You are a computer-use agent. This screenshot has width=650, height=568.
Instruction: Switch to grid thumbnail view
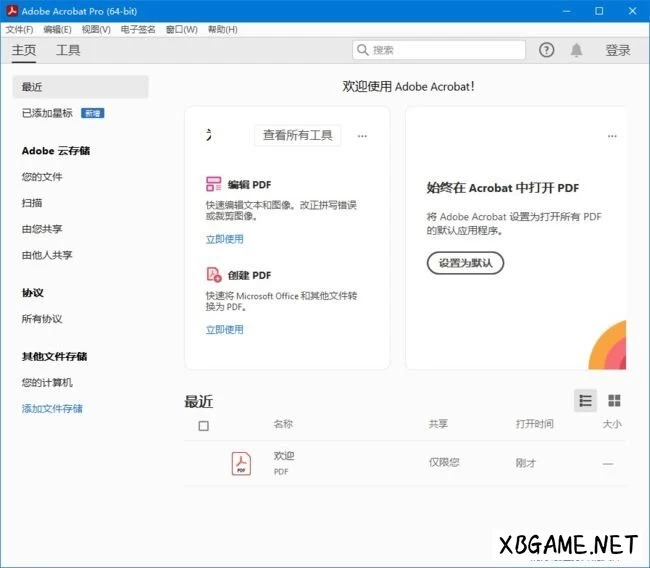614,400
